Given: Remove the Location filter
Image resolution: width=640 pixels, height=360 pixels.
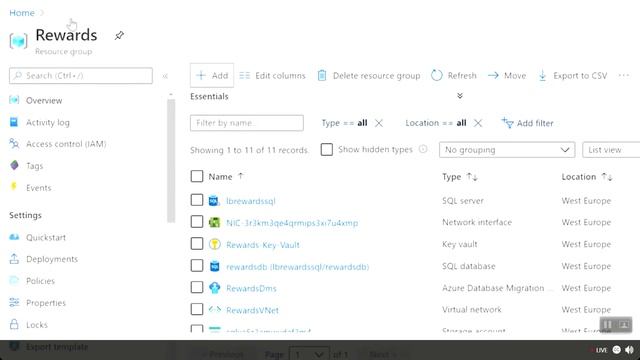Looking at the screenshot, I should (x=478, y=123).
